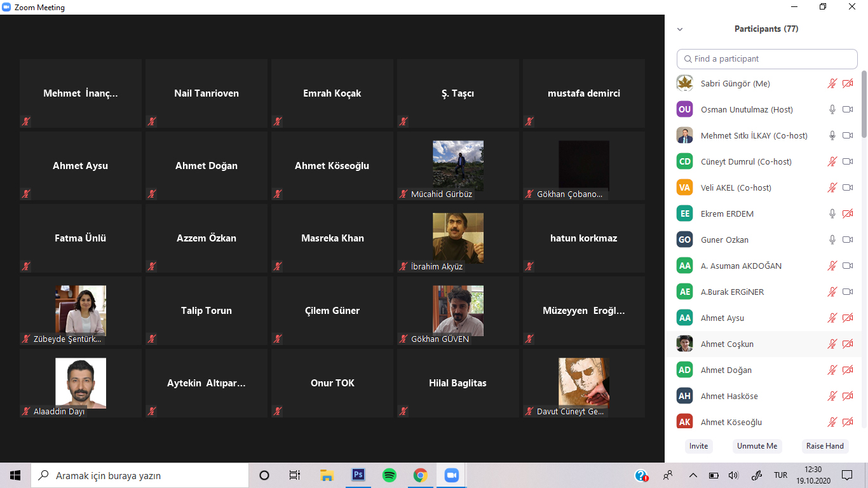
Task: Click A.Burak ERGİNER's camera icon
Action: (847, 292)
